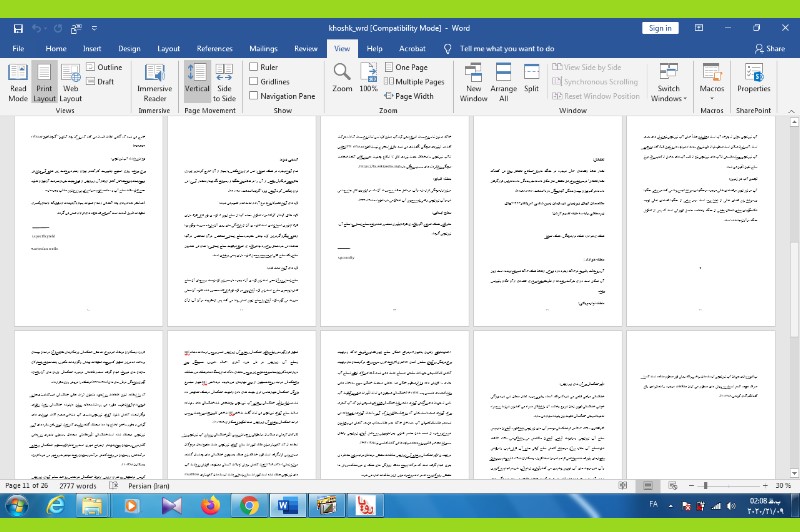
Task: Switch to the Mailings tab
Action: 263,48
